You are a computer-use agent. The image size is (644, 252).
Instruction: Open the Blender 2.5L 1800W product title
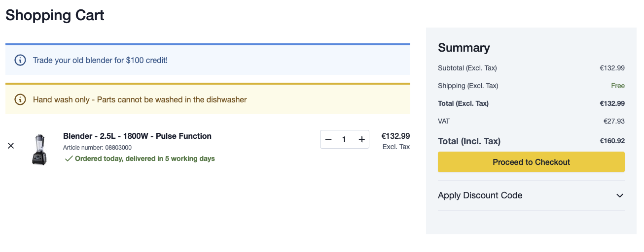click(x=137, y=136)
